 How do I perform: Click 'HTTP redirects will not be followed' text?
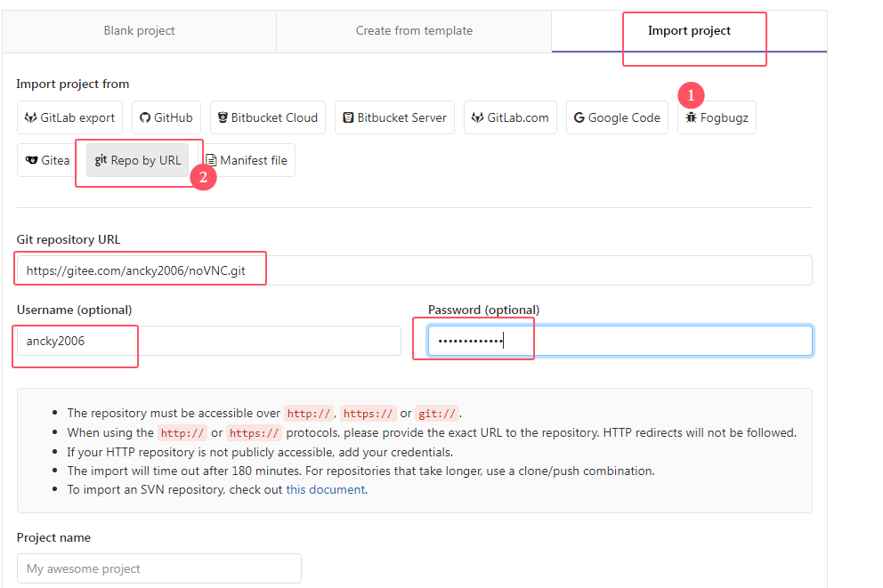700,432
